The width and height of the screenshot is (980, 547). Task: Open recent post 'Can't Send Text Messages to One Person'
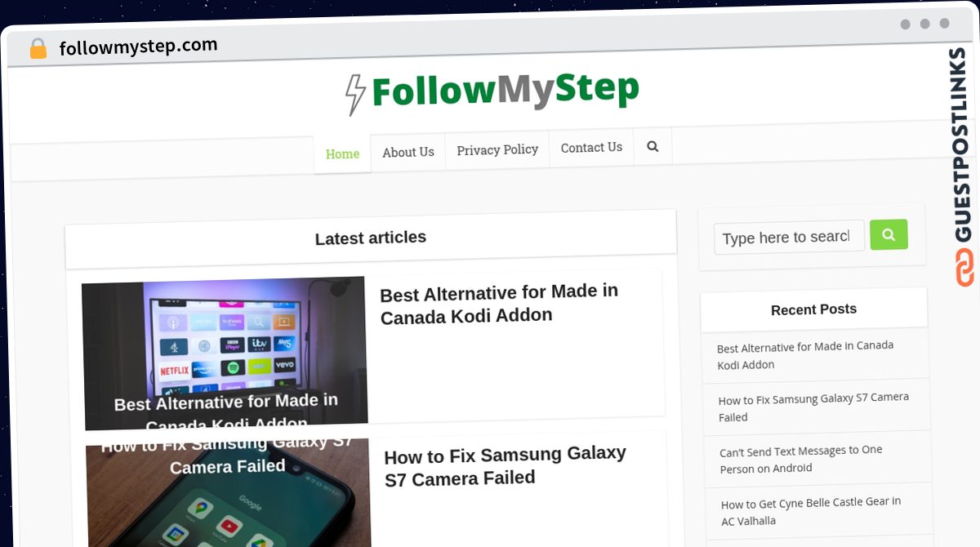point(801,459)
